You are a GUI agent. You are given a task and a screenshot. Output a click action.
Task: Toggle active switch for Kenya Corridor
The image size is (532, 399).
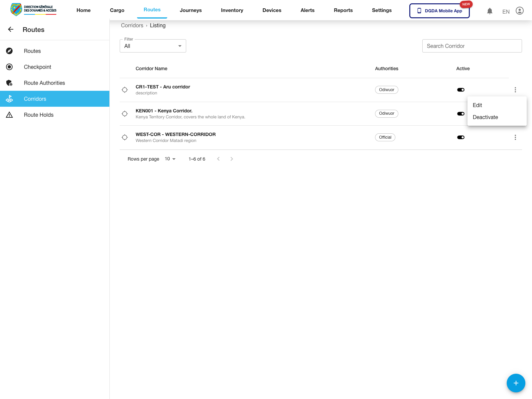point(461,114)
